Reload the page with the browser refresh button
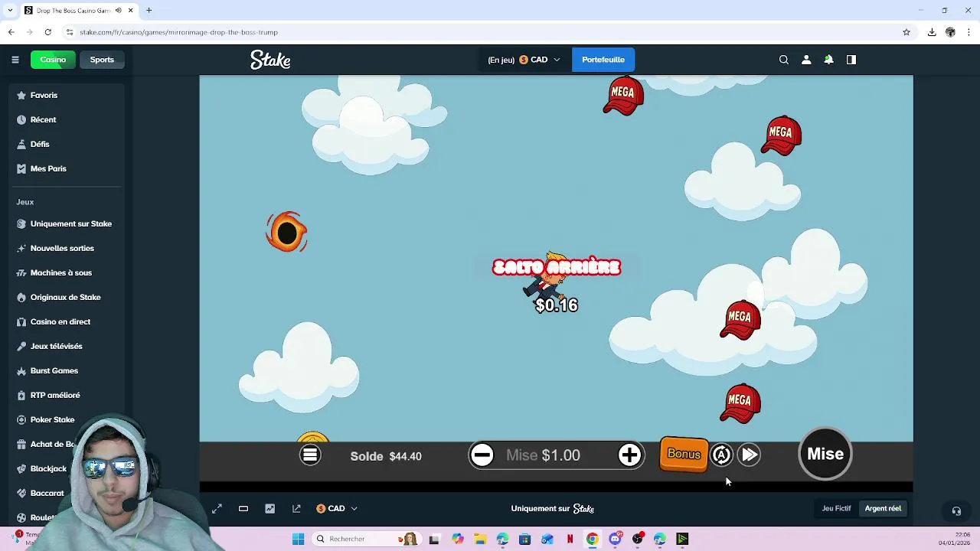This screenshot has width=980, height=551. (47, 32)
